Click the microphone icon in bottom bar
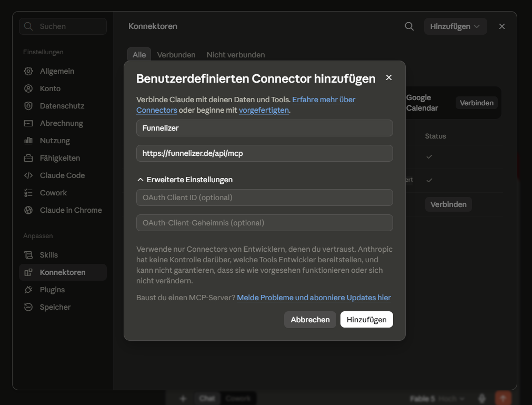Screen dimensions: 532x405 pos(482,398)
